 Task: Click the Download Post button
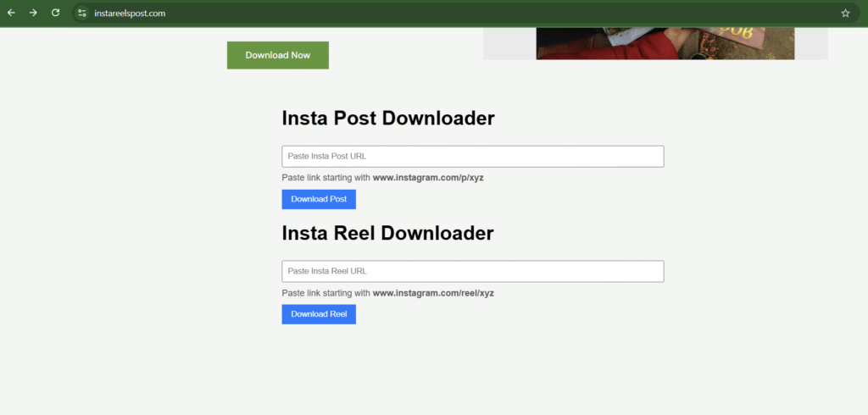click(319, 199)
